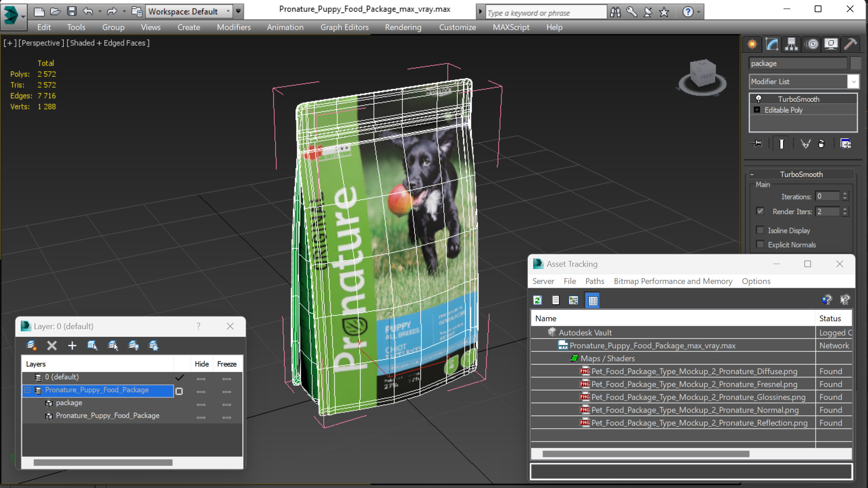
Task: Click the Perspective viewport label
Action: click(x=40, y=43)
